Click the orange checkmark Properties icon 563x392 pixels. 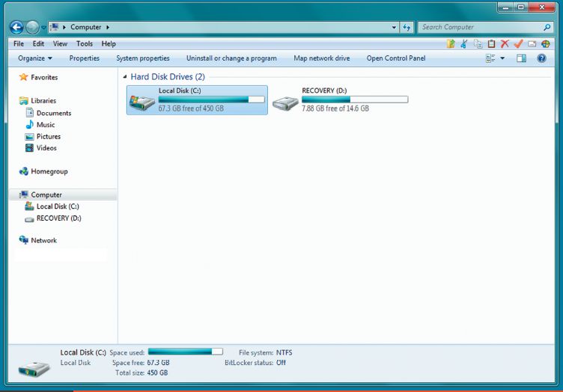[518, 44]
